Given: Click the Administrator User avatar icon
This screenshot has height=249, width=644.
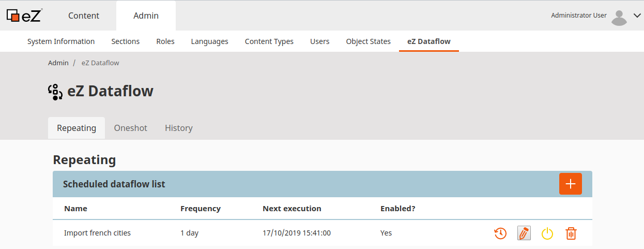Looking at the screenshot, I should click(619, 17).
